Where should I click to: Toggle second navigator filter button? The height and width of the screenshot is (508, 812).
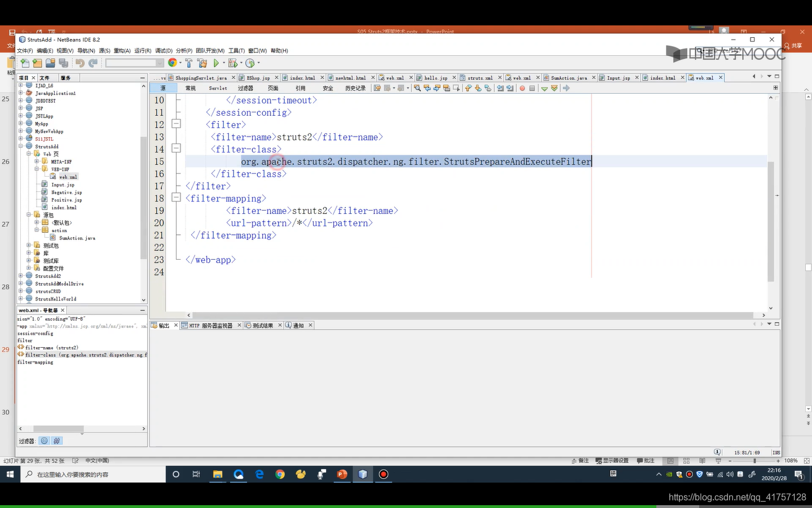point(57,441)
